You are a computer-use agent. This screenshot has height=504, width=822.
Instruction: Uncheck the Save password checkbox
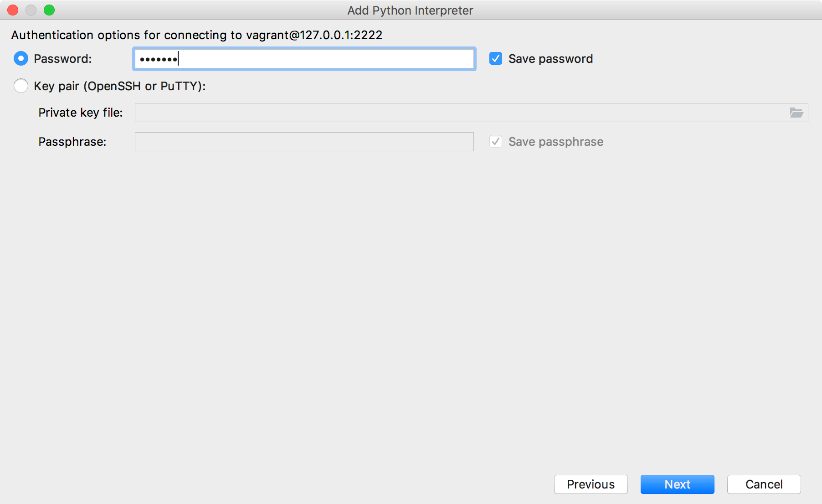click(496, 59)
